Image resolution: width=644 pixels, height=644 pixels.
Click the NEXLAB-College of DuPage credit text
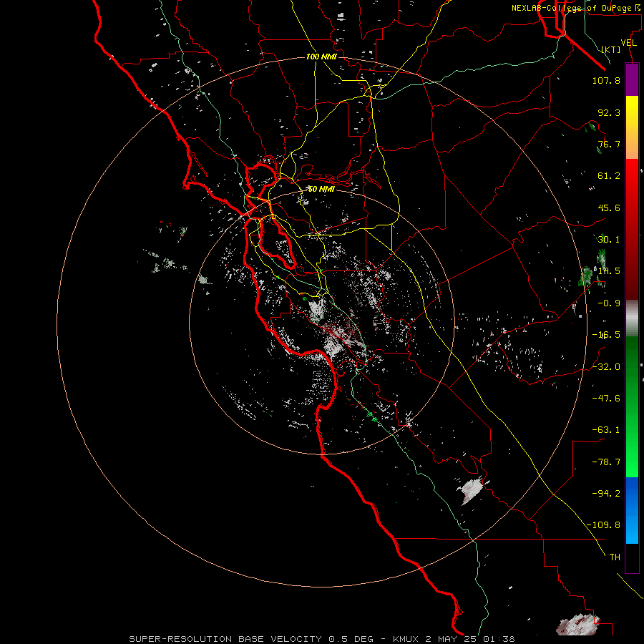tap(576, 8)
